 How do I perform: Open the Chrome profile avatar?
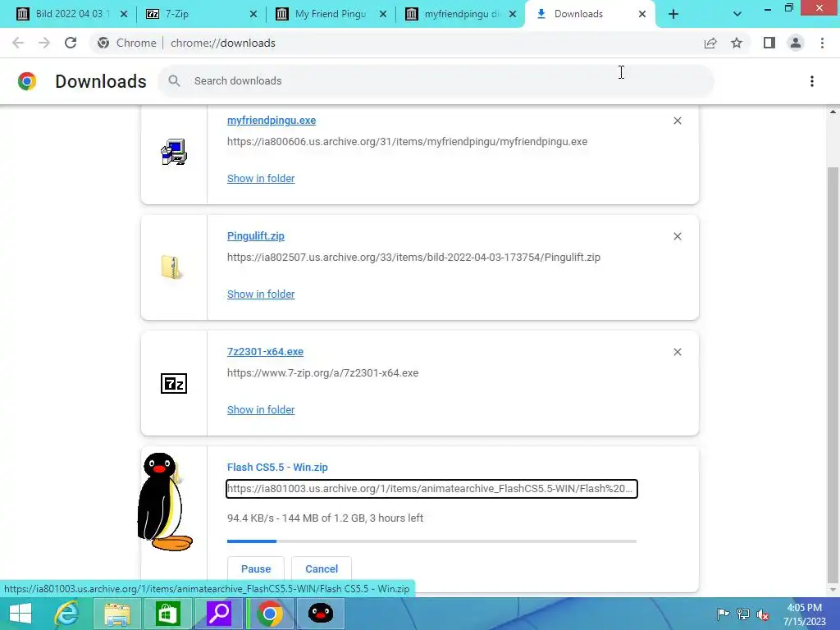pos(796,43)
